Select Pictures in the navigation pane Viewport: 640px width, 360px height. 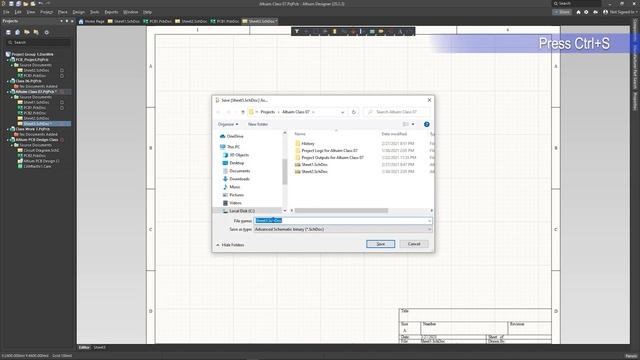click(233, 195)
